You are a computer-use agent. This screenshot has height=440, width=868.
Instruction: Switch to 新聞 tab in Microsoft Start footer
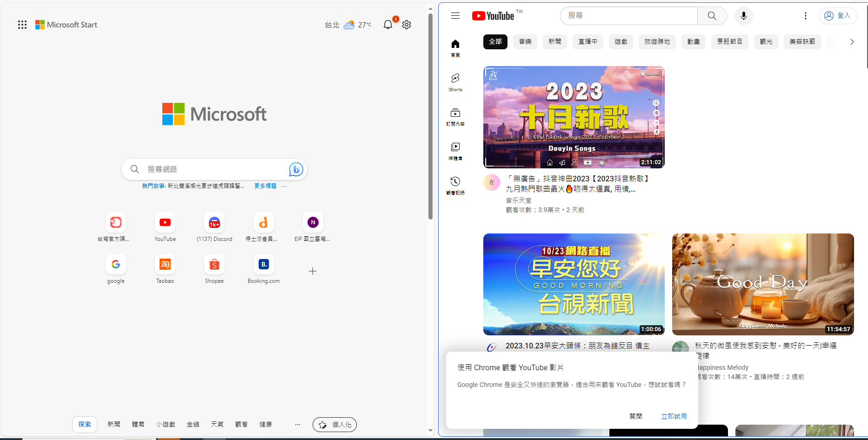114,424
